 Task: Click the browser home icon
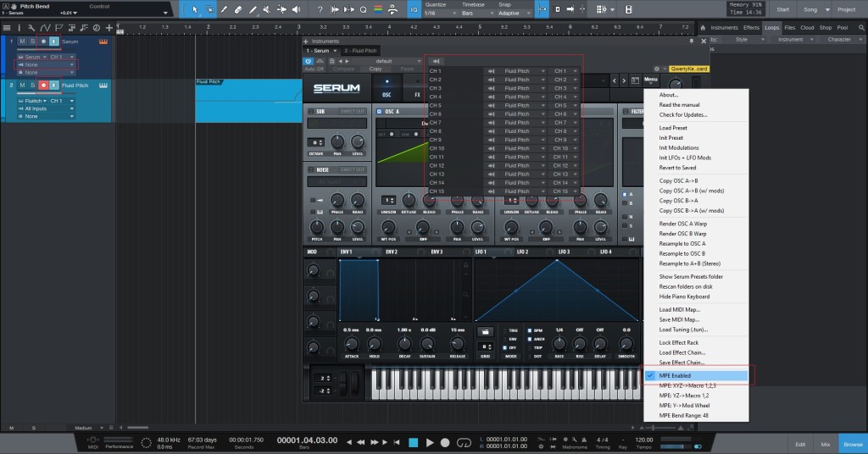click(703, 28)
